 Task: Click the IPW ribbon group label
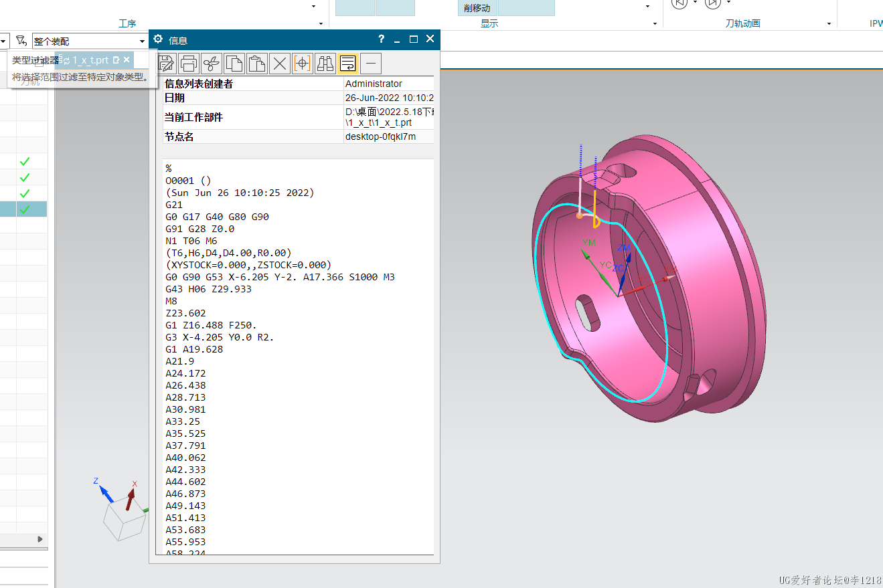pos(876,23)
